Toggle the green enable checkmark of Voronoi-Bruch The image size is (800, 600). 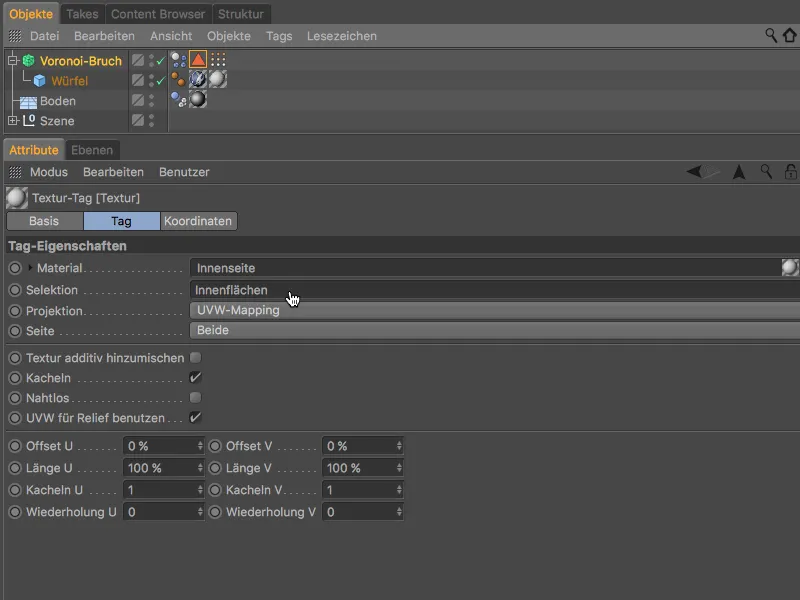tap(161, 61)
